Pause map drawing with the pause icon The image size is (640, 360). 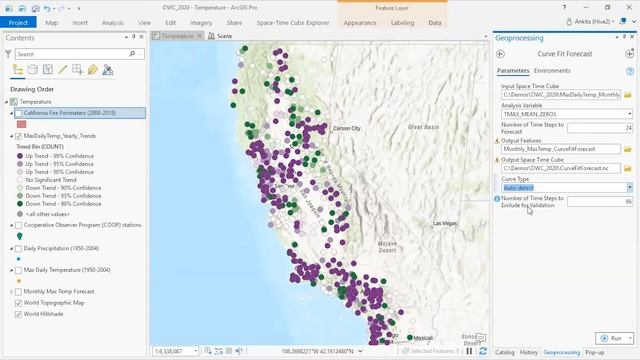tap(469, 351)
